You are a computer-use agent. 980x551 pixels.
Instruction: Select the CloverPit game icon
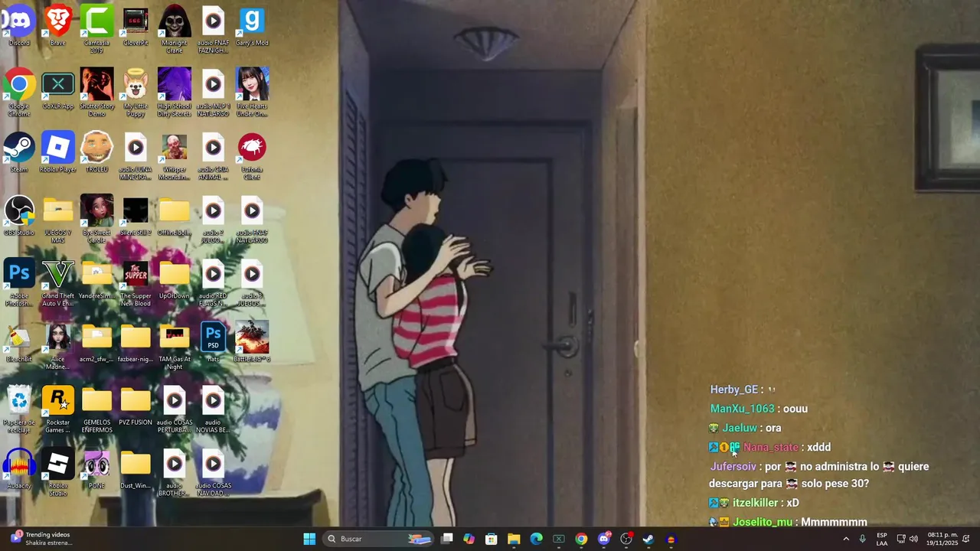point(136,27)
